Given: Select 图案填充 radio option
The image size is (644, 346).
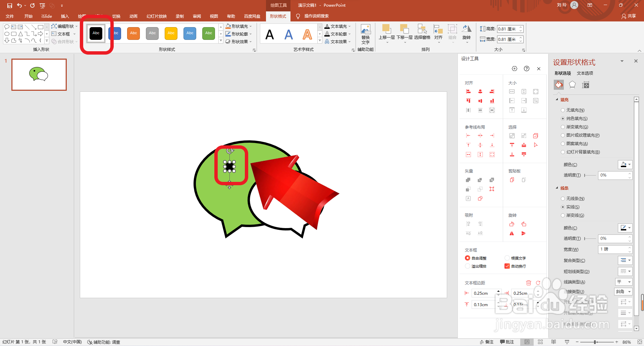Looking at the screenshot, I should point(563,144).
